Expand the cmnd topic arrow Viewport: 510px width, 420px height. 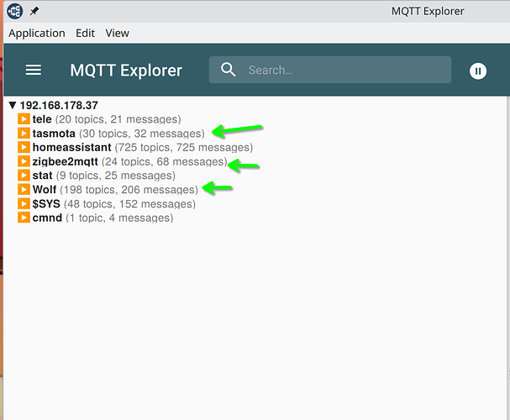coord(24,218)
